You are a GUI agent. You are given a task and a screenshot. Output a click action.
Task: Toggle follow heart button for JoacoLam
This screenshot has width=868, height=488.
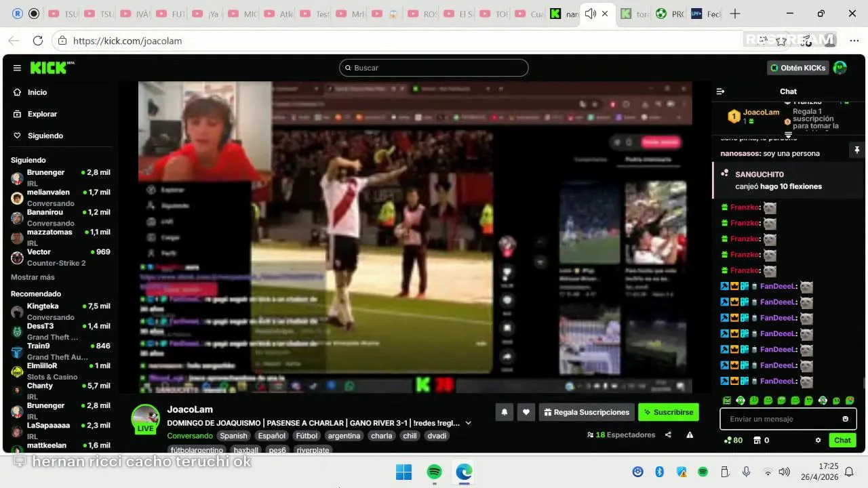[526, 412]
